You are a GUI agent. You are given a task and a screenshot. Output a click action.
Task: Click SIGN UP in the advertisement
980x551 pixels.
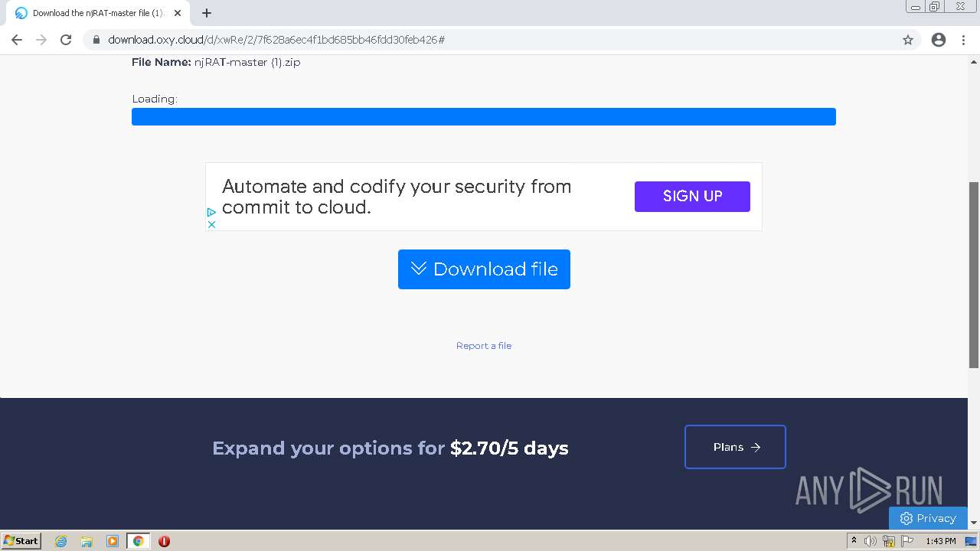(692, 196)
